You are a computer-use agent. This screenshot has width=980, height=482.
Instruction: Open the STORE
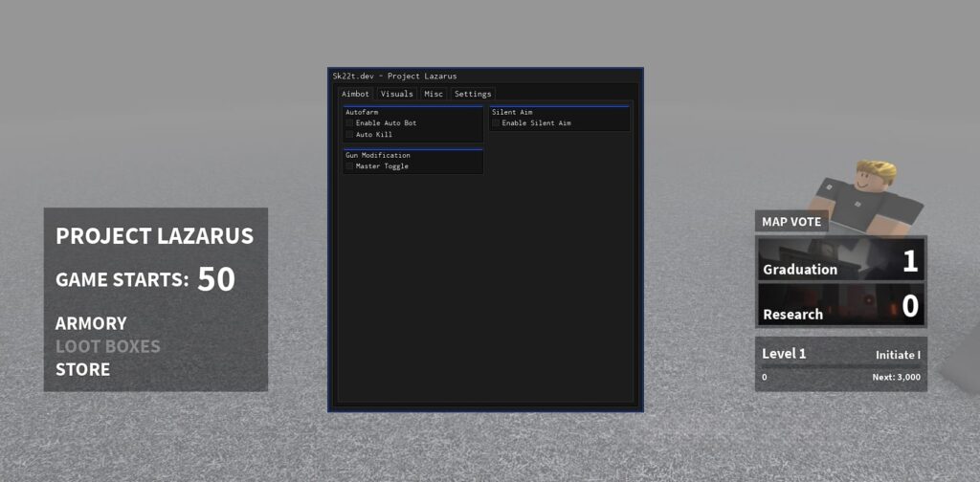(x=82, y=369)
